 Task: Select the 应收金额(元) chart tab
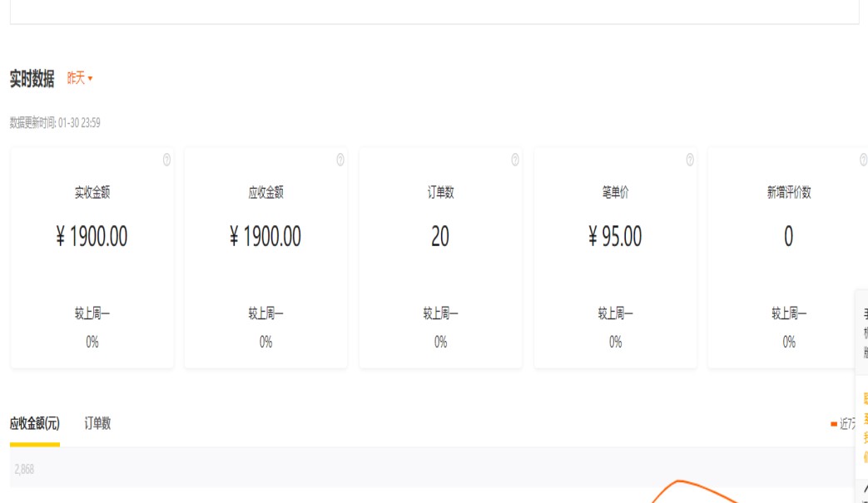(35, 423)
